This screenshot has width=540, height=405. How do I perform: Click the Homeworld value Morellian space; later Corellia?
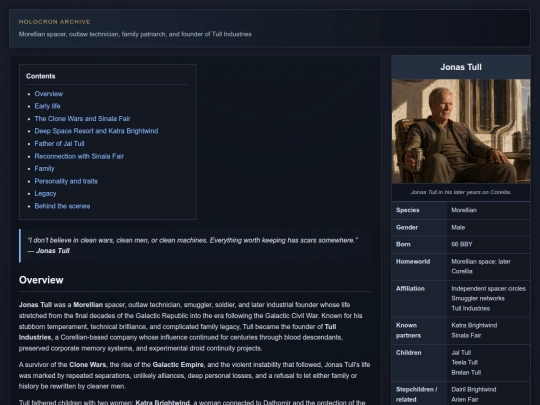(x=481, y=267)
